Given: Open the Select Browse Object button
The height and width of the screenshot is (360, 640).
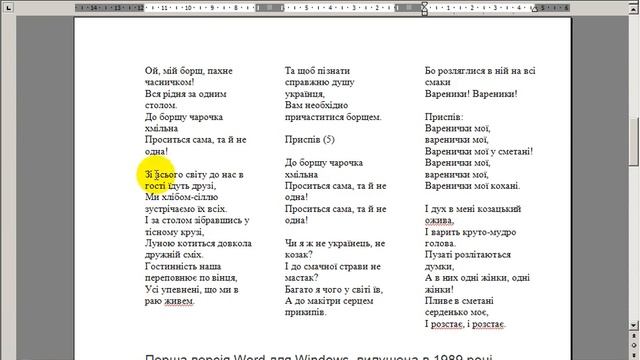Looking at the screenshot, I should tap(633, 345).
